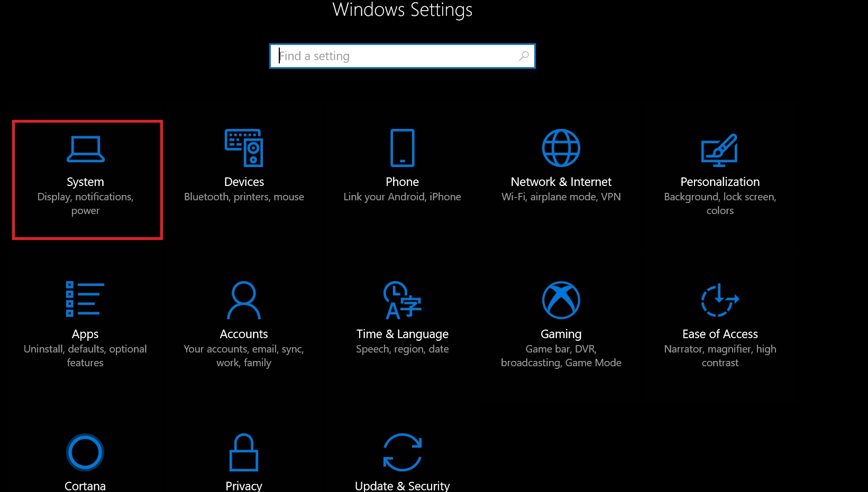
Task: Select the Ease of Access icon
Action: (x=719, y=300)
